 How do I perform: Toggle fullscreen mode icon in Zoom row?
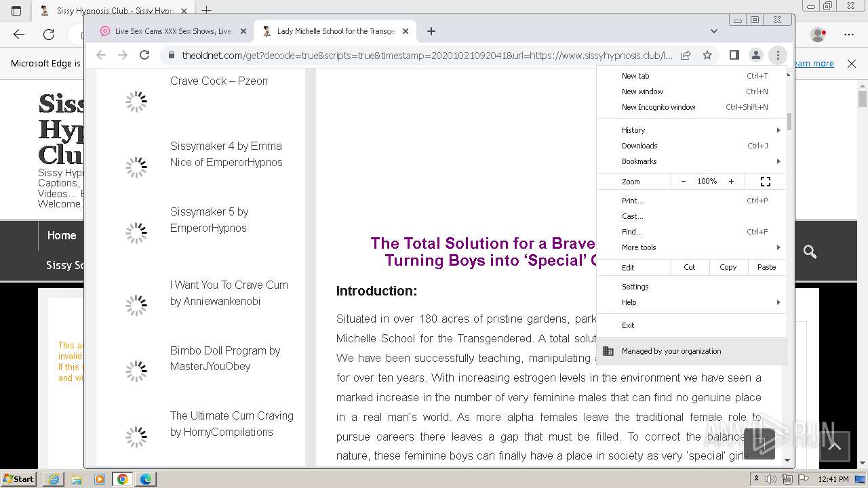click(766, 182)
